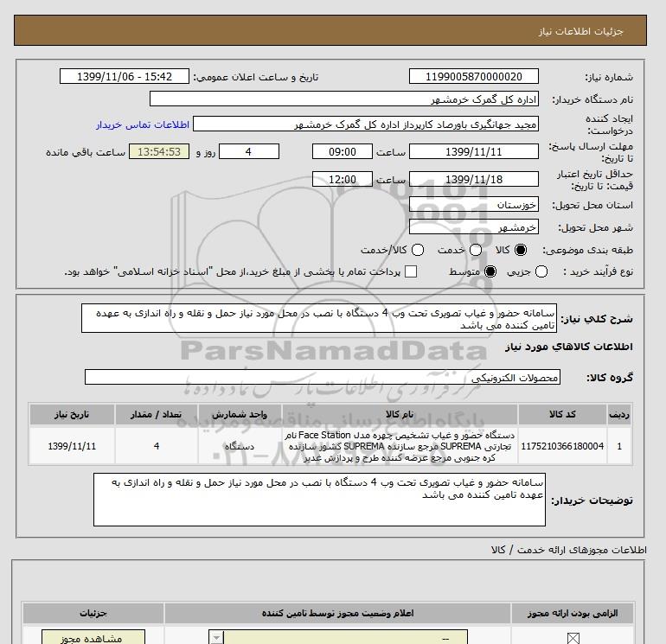666x644 pixels.
Task: Click buyer notes text area
Action: [x=319, y=500]
